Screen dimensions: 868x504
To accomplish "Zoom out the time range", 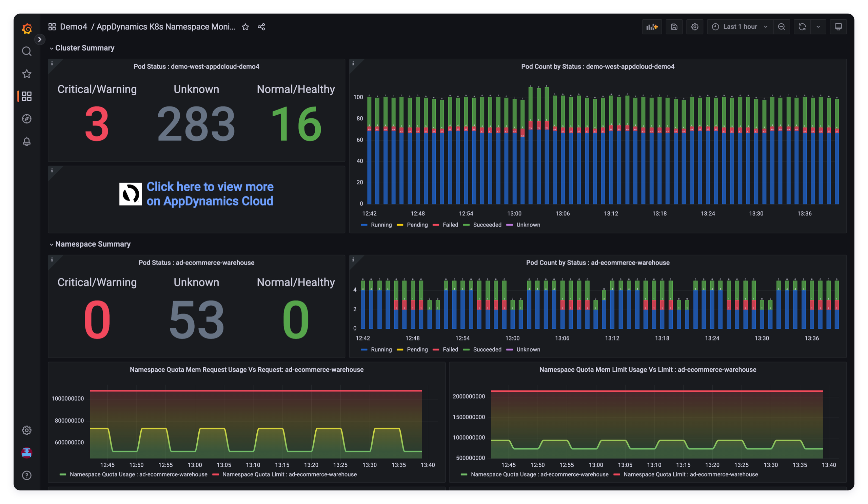I will pyautogui.click(x=782, y=26).
